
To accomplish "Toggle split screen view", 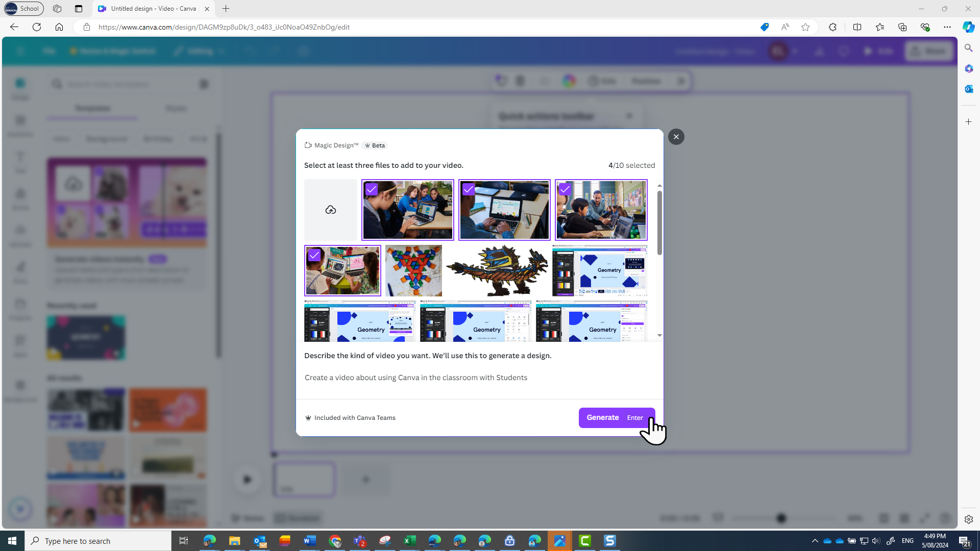I will (857, 27).
